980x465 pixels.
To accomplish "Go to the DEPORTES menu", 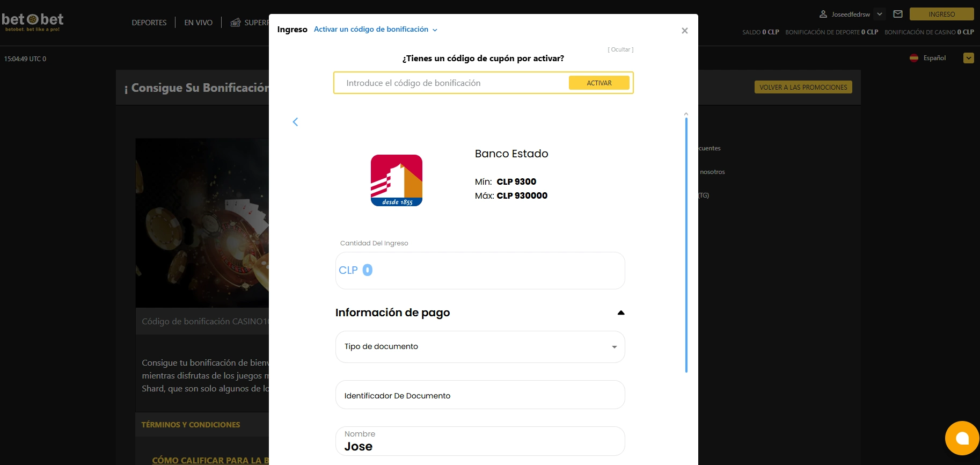I will tap(149, 23).
